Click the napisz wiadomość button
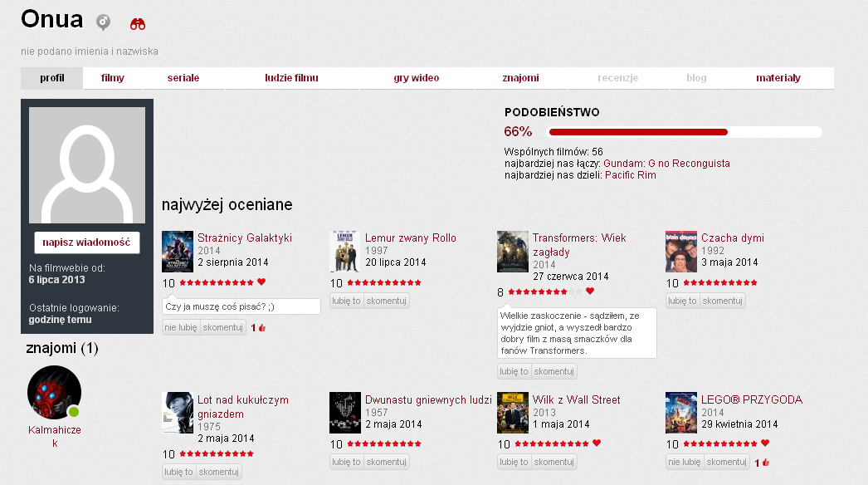868x485 pixels. click(85, 242)
